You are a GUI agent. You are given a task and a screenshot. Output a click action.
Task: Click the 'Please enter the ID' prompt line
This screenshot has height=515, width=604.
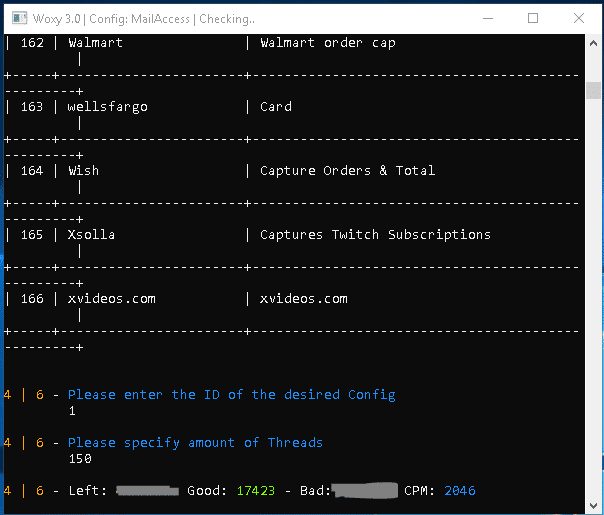[x=231, y=395]
